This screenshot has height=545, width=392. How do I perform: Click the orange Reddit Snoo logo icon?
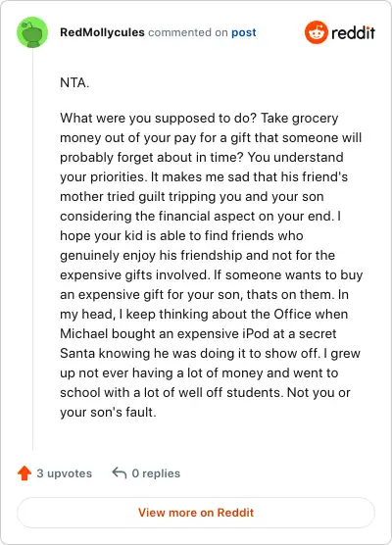(317, 32)
